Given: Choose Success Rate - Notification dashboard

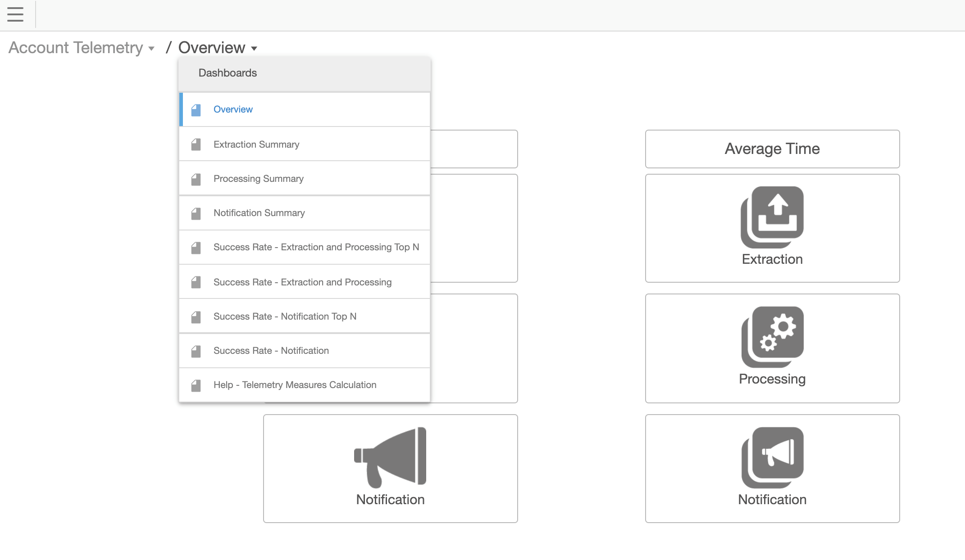Looking at the screenshot, I should click(x=271, y=351).
